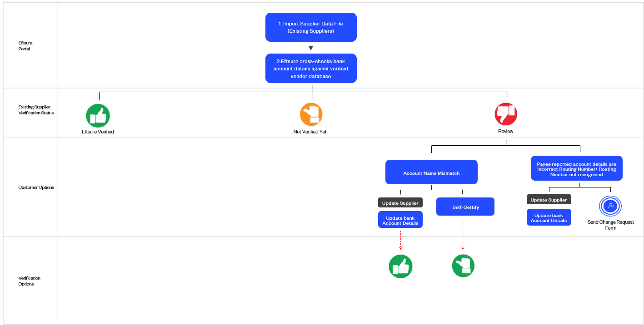Viewport: 644px width, 325px height.
Task: Click the Customer Options row label
Action: 36,187
